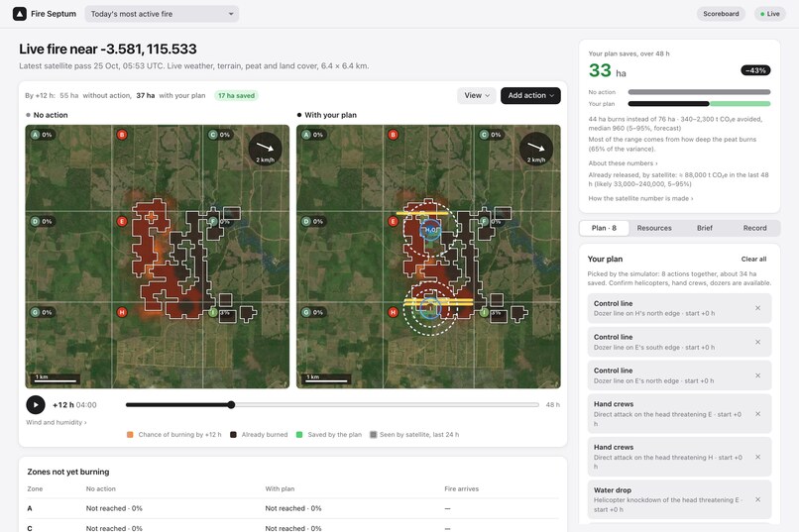This screenshot has height=532, width=799.
Task: Select zone A marker on With your plan map
Action: (x=306, y=135)
